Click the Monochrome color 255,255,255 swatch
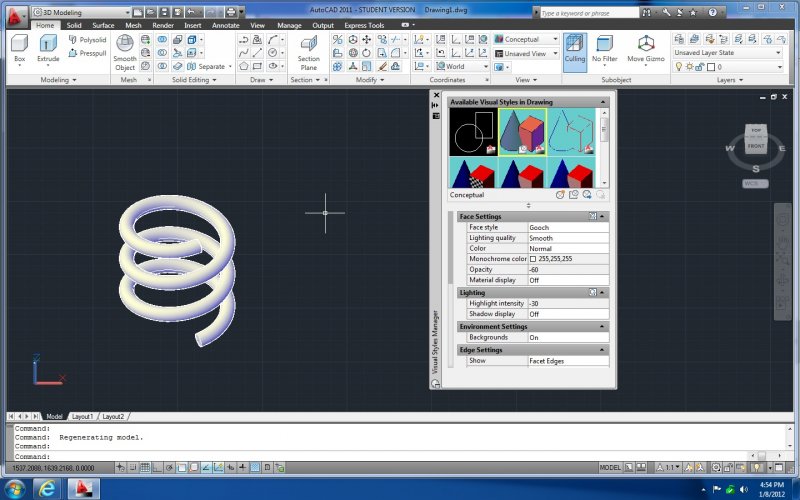The width and height of the screenshot is (800, 500). click(x=533, y=259)
